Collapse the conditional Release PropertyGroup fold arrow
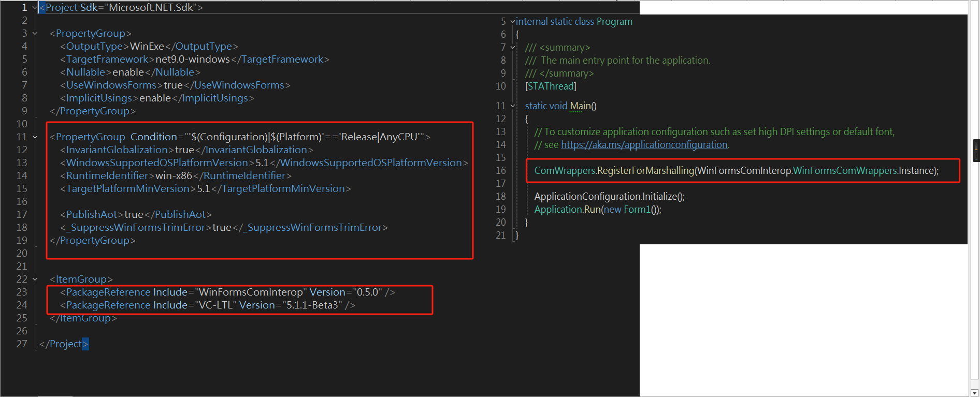 point(35,137)
